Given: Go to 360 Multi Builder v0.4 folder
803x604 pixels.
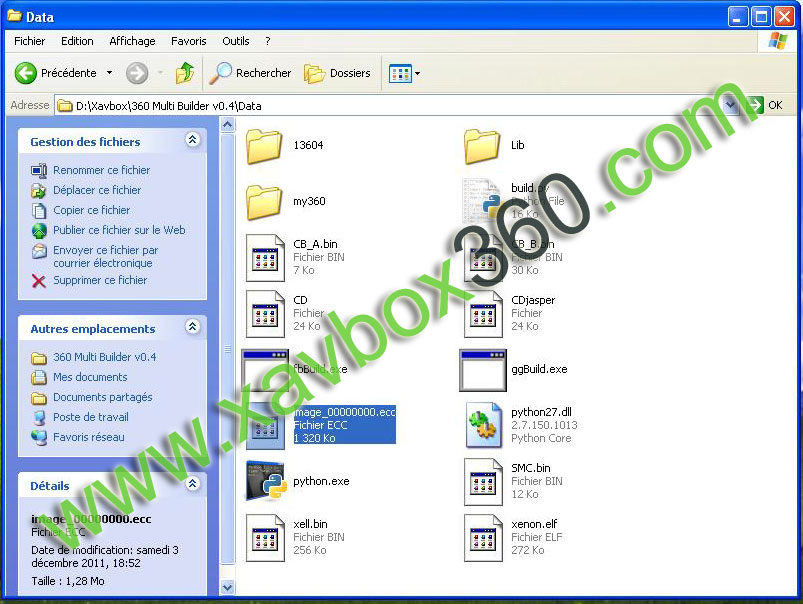Looking at the screenshot, I should coord(104,357).
